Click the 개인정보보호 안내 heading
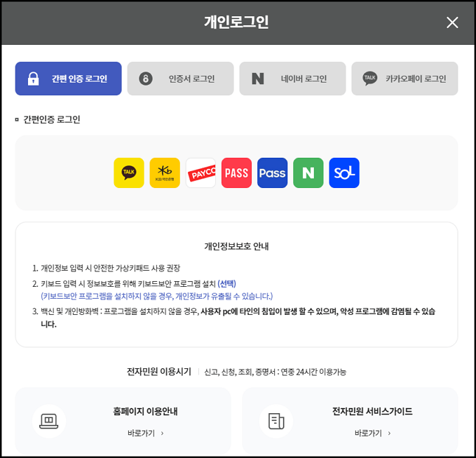The height and width of the screenshot is (458, 476). point(236,246)
